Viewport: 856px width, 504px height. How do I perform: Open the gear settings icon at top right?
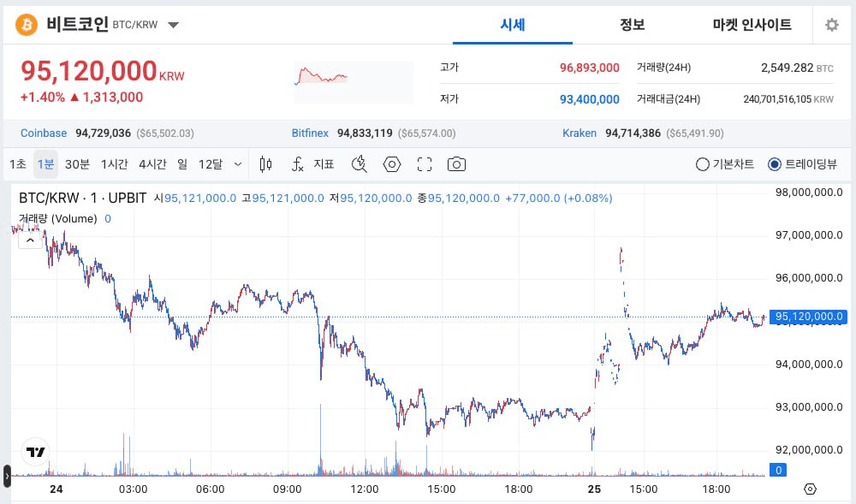(831, 25)
